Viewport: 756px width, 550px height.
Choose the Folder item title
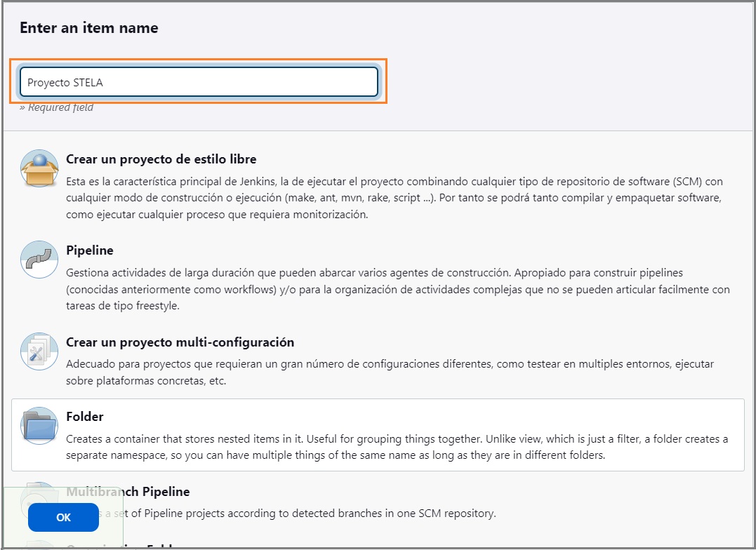point(85,417)
